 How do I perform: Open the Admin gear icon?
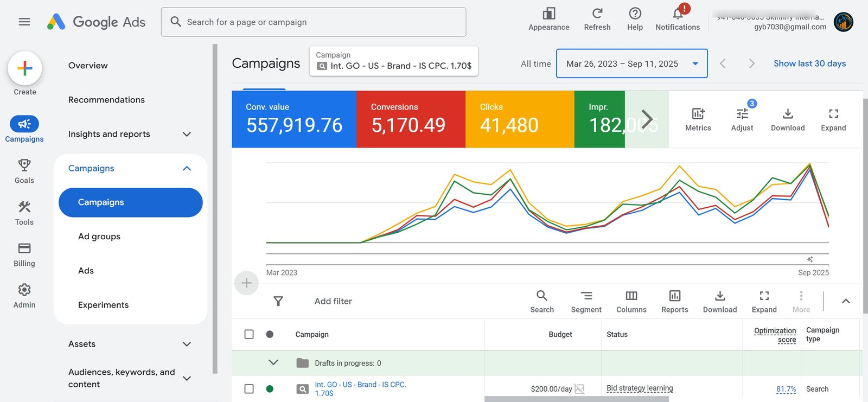tap(24, 290)
